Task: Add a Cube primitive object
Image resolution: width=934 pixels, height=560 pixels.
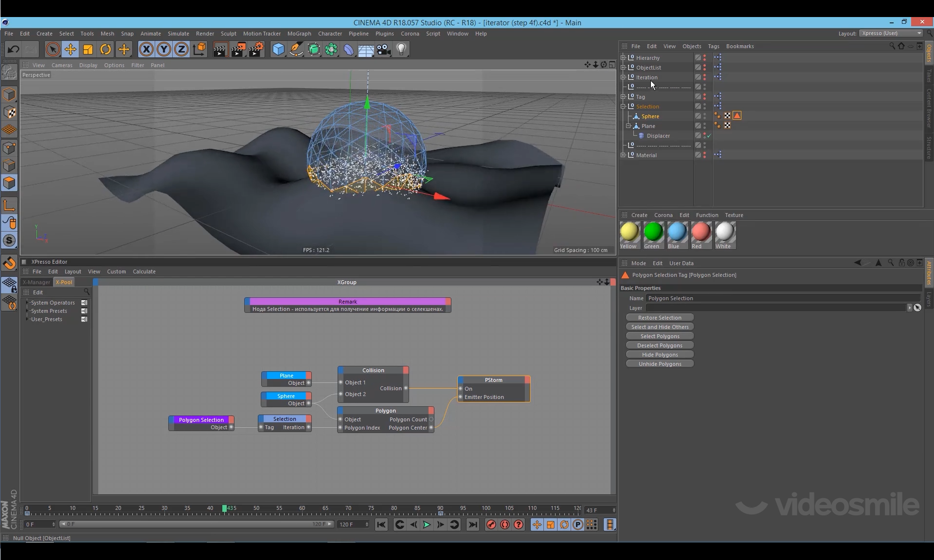Action: 278,49
